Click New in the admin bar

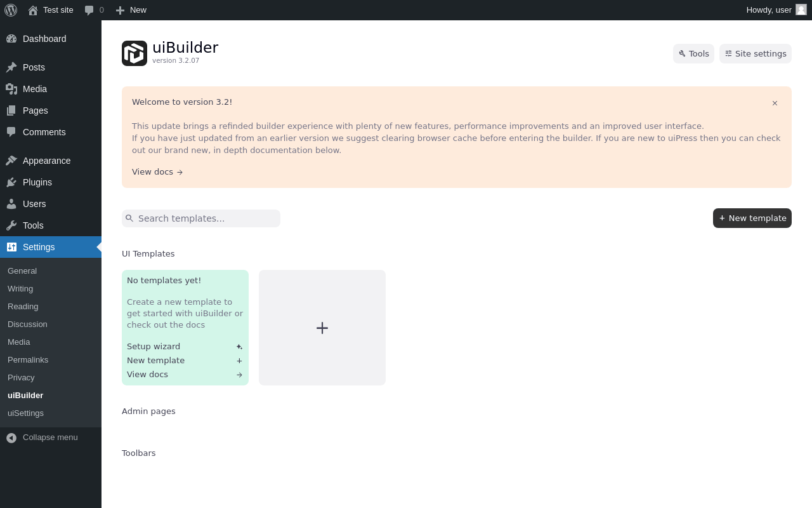[131, 10]
